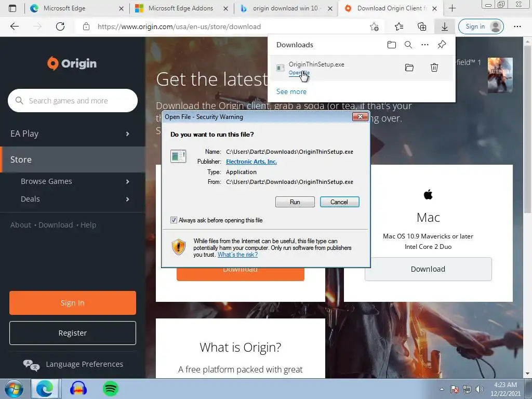Open the Collections icon in toolbar
The image size is (532, 399).
click(x=422, y=26)
